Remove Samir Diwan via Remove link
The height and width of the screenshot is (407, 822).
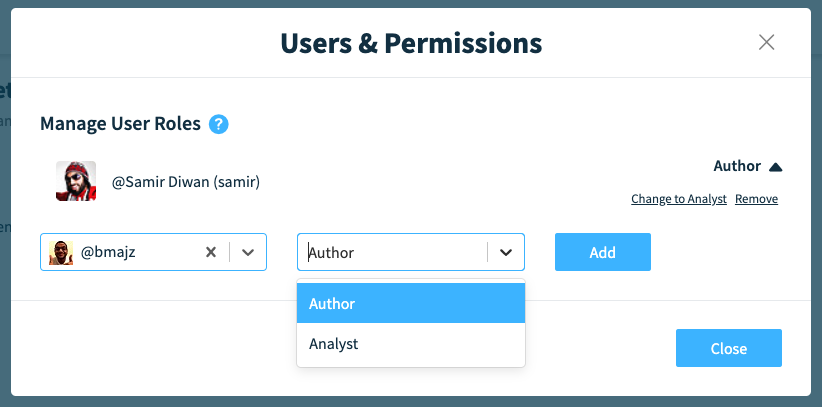[x=756, y=199]
